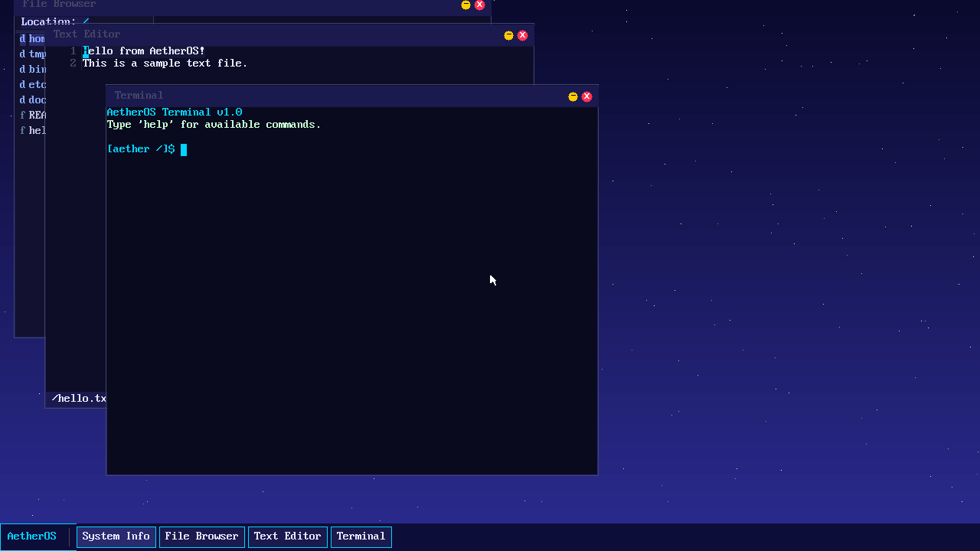
Task: Minimize the File Browser window
Action: pyautogui.click(x=465, y=5)
